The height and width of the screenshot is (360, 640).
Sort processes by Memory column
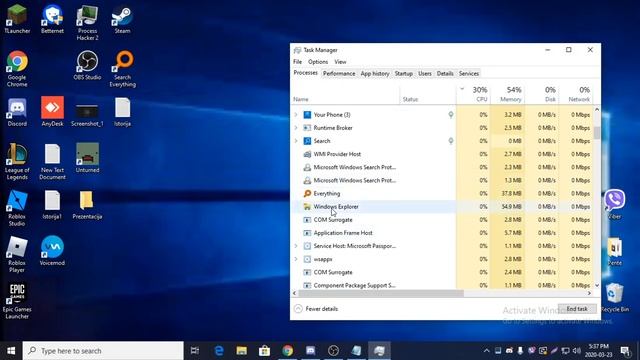point(508,94)
